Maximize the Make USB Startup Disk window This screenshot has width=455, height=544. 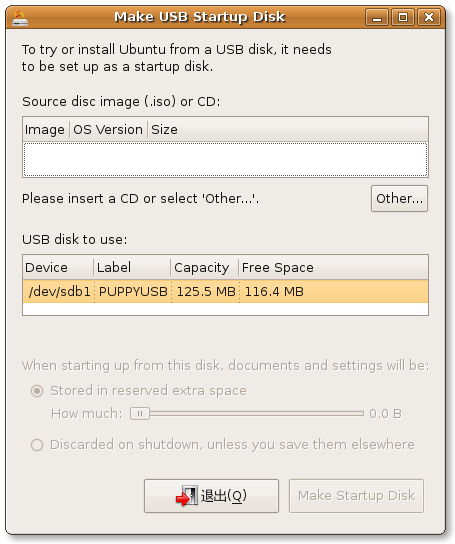[x=403, y=17]
